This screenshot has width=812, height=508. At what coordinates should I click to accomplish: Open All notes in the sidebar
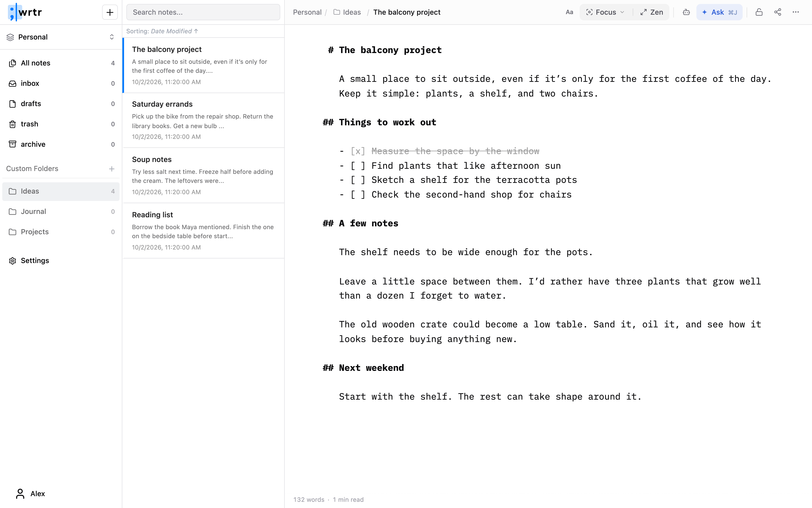[61, 63]
